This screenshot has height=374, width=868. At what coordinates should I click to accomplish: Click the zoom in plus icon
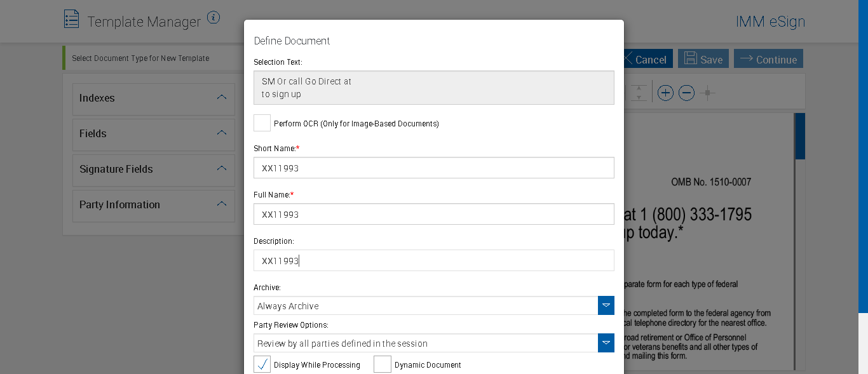click(x=665, y=93)
